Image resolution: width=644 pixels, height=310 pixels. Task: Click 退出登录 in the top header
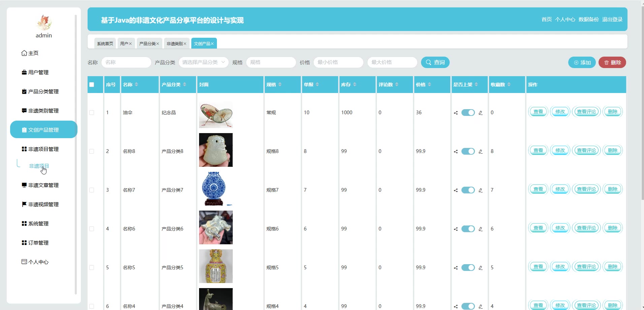click(612, 20)
